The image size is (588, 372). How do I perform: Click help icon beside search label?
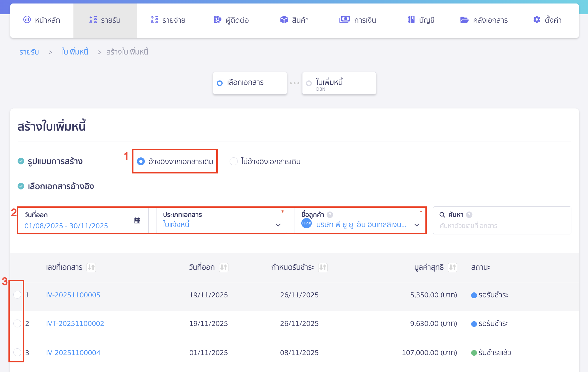tap(469, 215)
